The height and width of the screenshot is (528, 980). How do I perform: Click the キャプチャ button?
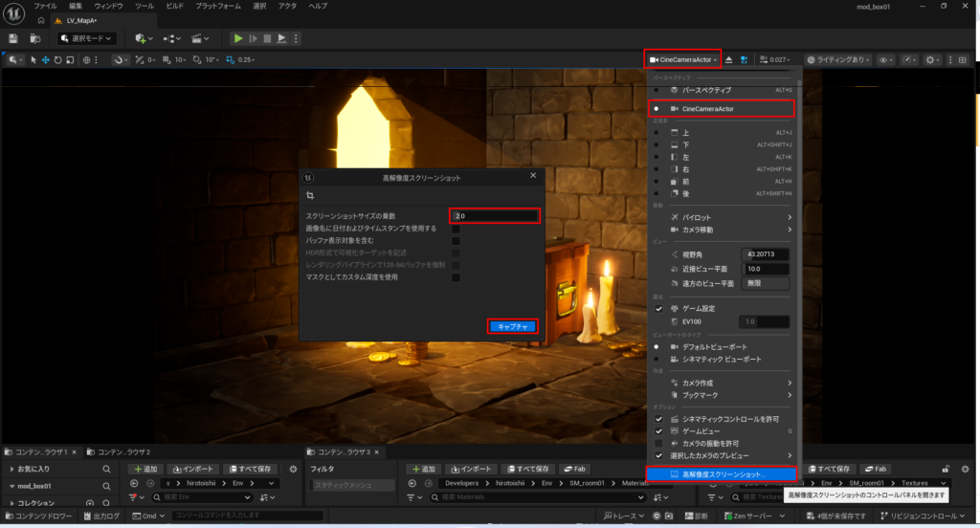coord(513,326)
